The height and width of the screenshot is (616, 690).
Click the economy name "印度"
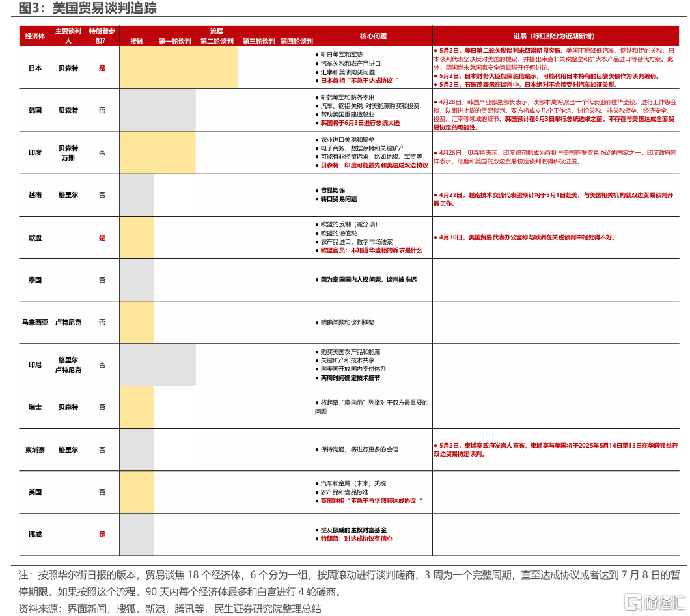click(x=35, y=153)
